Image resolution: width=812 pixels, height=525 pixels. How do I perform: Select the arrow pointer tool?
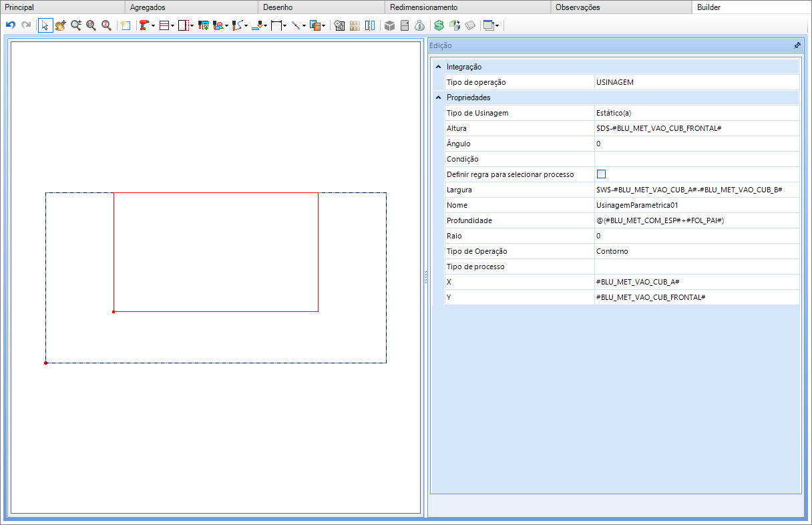coord(45,25)
